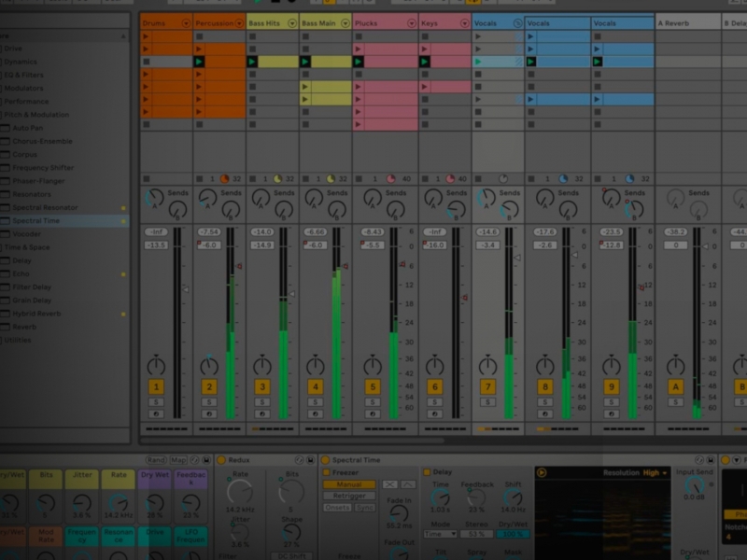Select Spectral Time in the browser list
This screenshot has height=560, width=747.
[x=35, y=221]
